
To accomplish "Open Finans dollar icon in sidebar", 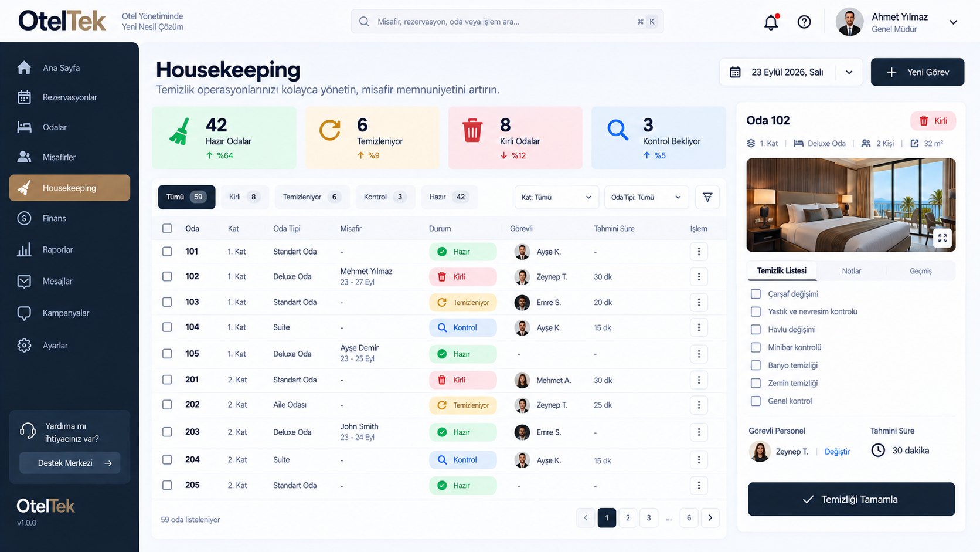I will click(24, 218).
